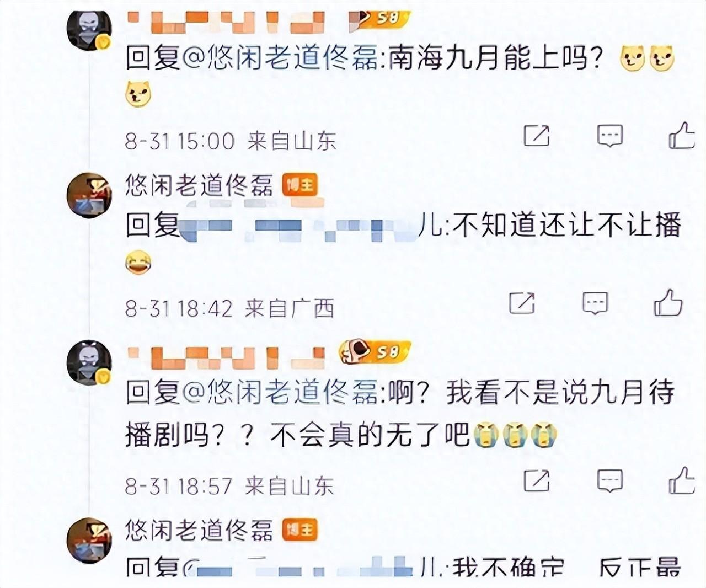Comment on the 不会真的无了吧 post
The image size is (706, 588).
(x=610, y=481)
